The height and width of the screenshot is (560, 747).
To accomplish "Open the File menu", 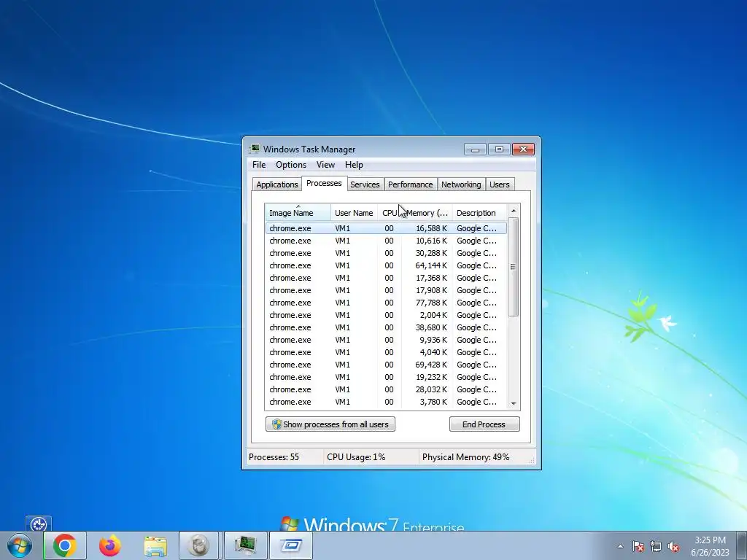I will [259, 165].
